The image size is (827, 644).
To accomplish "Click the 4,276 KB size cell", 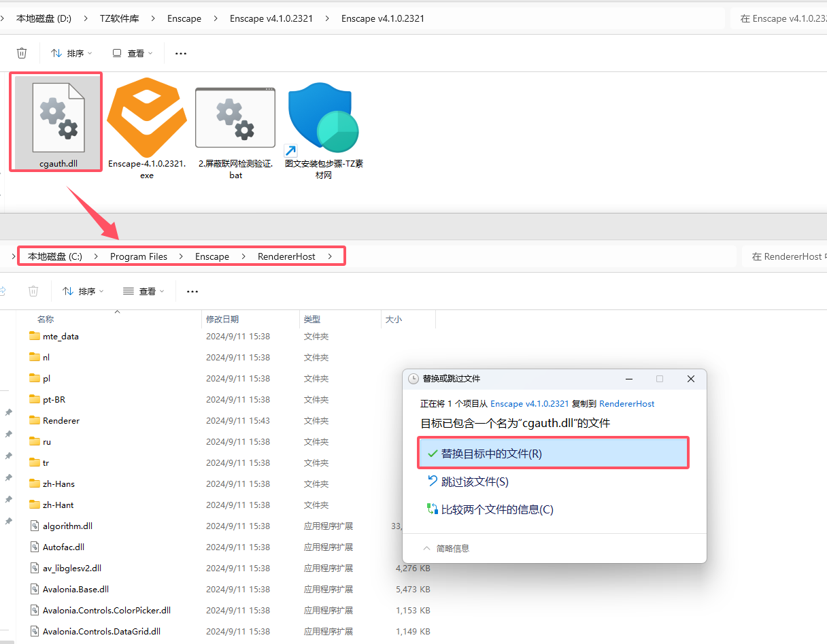I will tap(413, 568).
